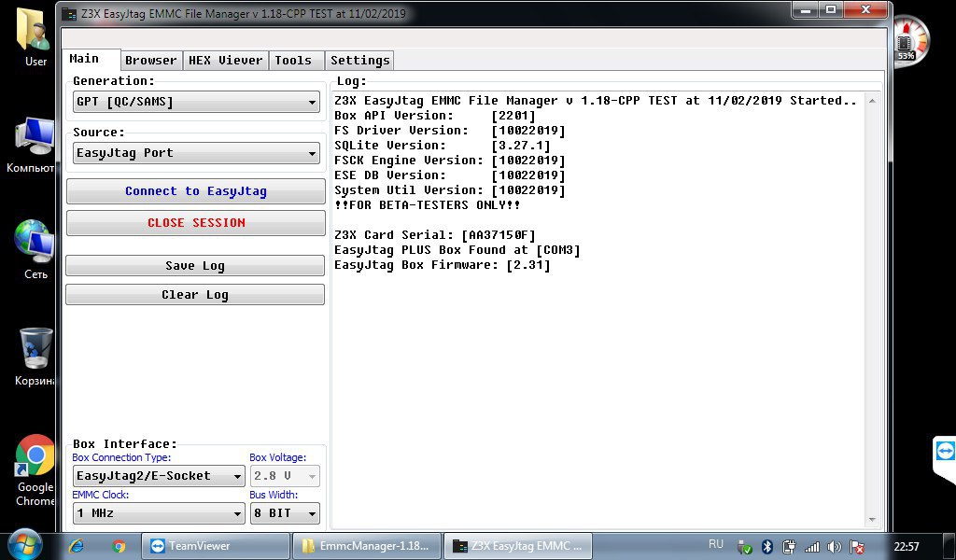Click the Z3X Card Serial log line
The height and width of the screenshot is (560, 956).
pyautogui.click(x=435, y=235)
